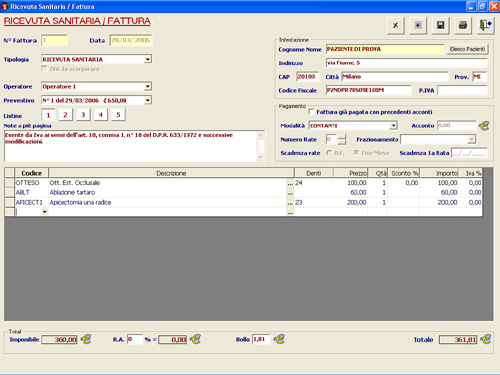Click the Imponibile value 360,00

tap(59, 340)
